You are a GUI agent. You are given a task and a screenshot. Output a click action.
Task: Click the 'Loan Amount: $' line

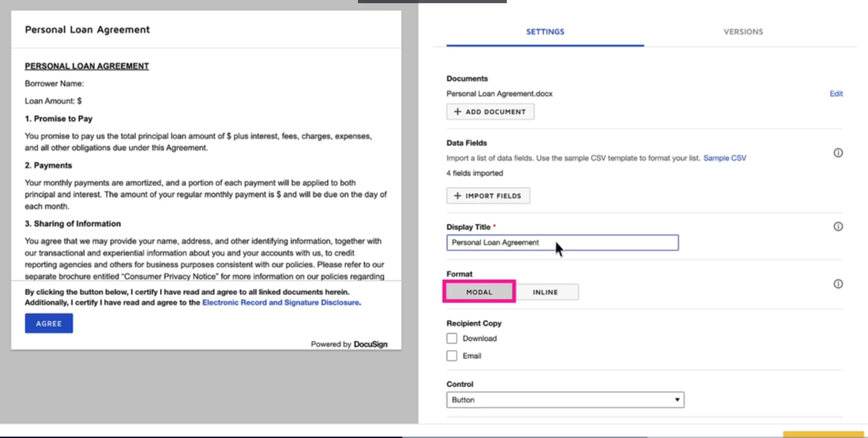[x=53, y=101]
